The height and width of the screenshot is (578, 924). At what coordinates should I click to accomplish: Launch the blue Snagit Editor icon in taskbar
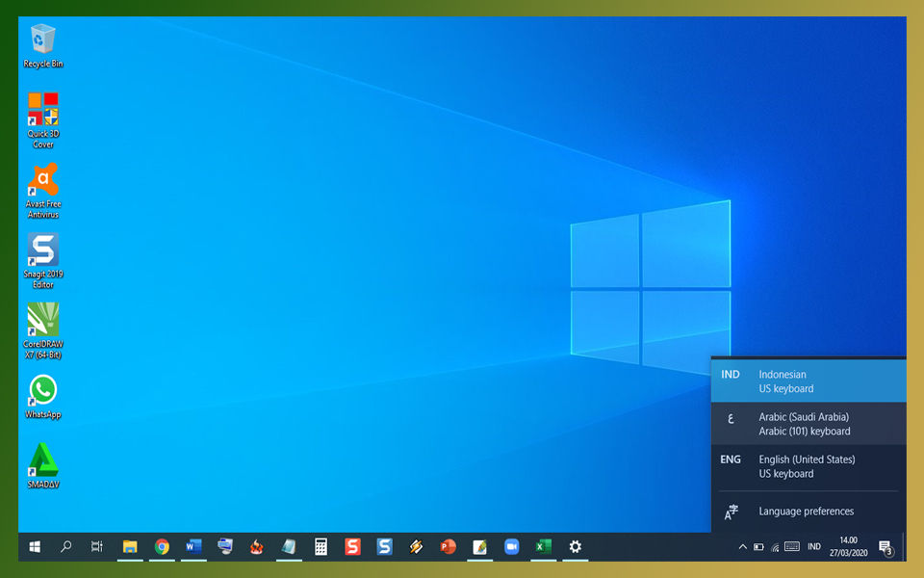[384, 547]
